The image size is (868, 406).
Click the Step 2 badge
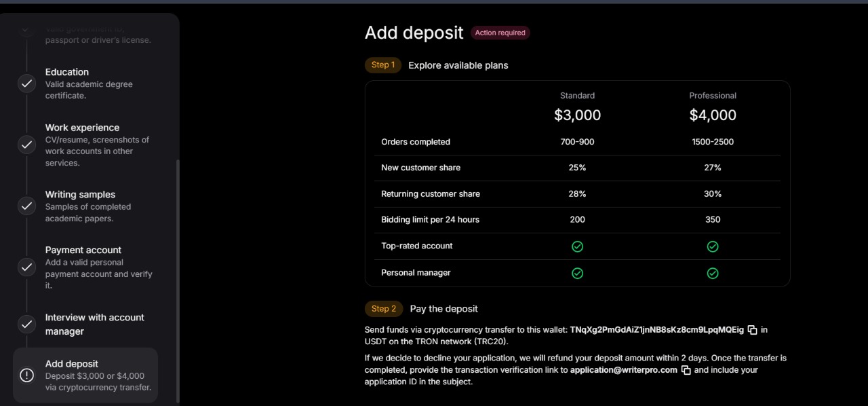click(384, 309)
